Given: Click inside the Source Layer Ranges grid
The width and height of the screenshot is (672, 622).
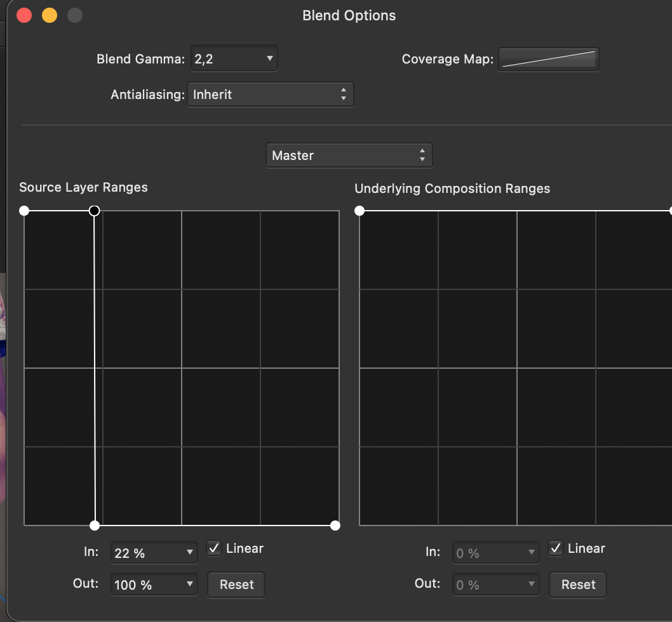Looking at the screenshot, I should tap(181, 368).
